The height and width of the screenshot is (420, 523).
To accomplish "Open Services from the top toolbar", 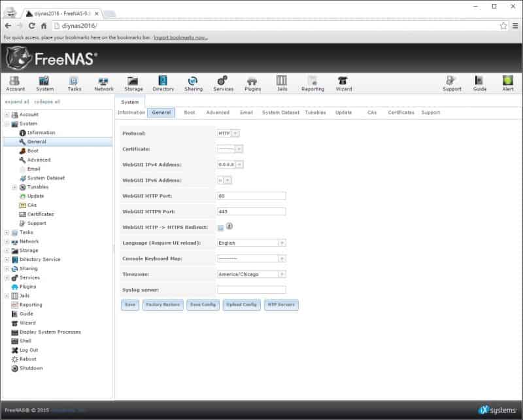I will (223, 84).
